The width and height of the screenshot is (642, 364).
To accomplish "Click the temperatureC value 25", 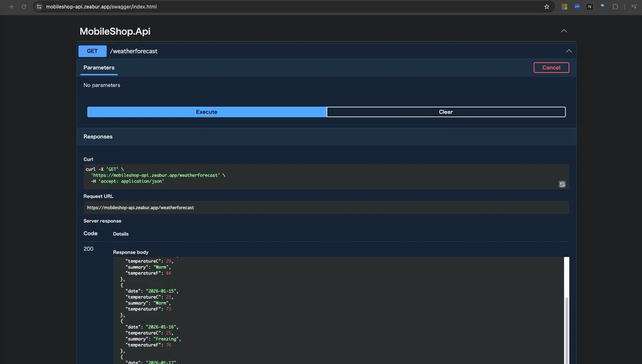I will (x=169, y=332).
